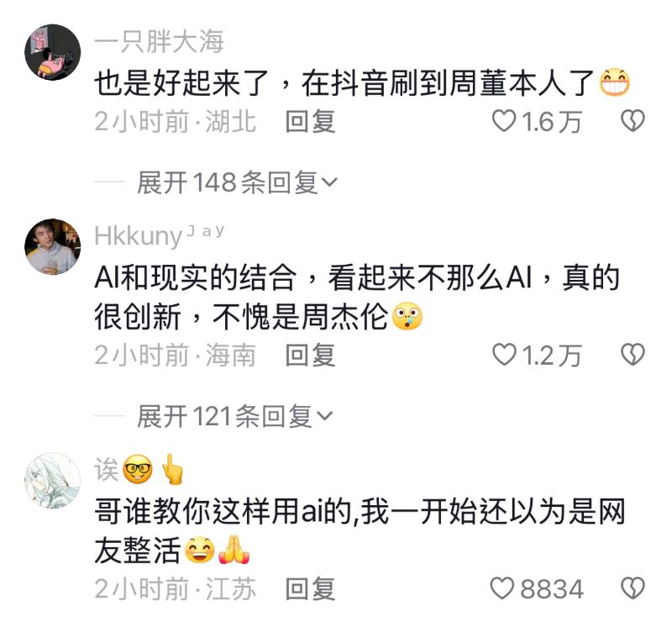Open avatar of user 诶

pos(53,481)
